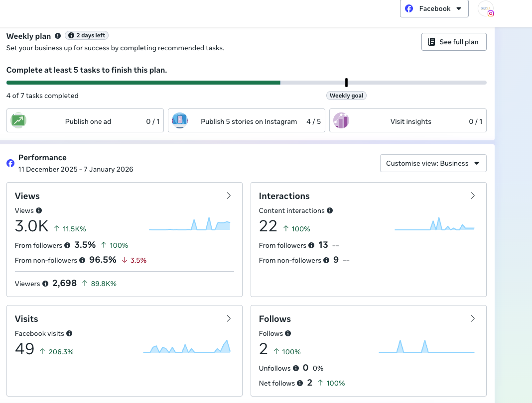532x403 pixels.
Task: Click the Weekly goal marker label
Action: (346, 96)
